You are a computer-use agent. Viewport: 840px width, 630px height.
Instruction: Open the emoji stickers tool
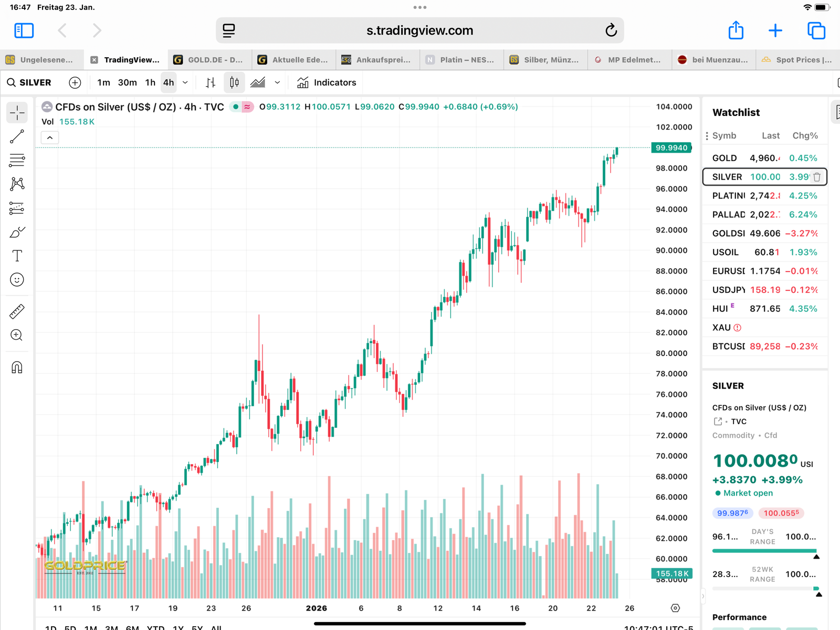tap(17, 280)
